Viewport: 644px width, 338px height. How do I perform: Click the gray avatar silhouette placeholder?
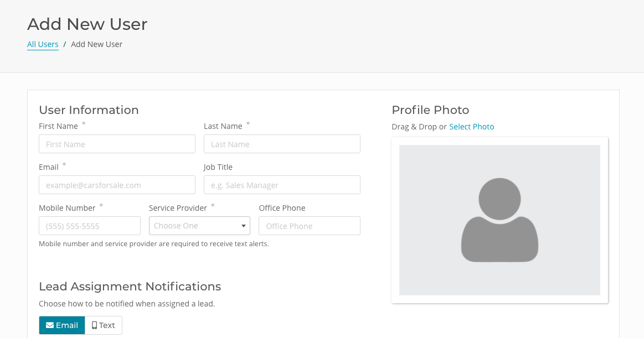499,220
